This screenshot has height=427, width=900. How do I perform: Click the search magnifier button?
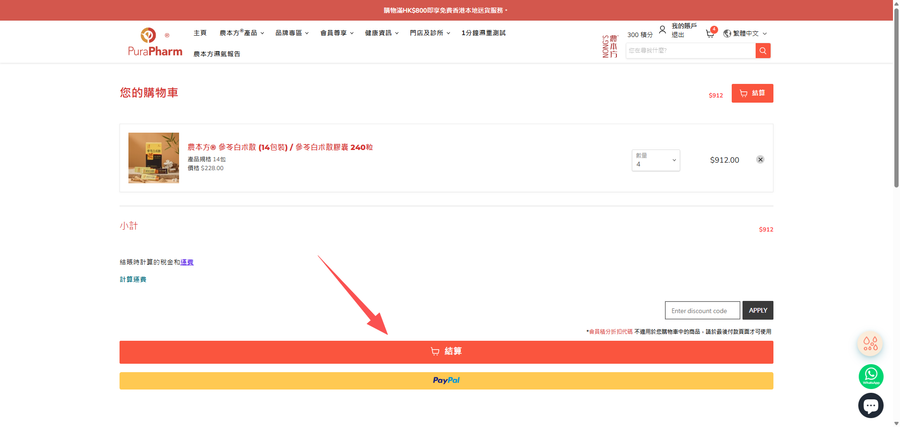(763, 51)
